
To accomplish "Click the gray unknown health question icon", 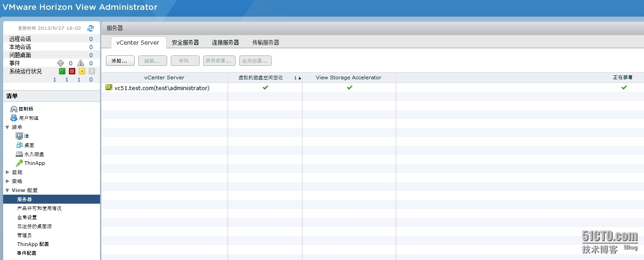I will [x=91, y=71].
